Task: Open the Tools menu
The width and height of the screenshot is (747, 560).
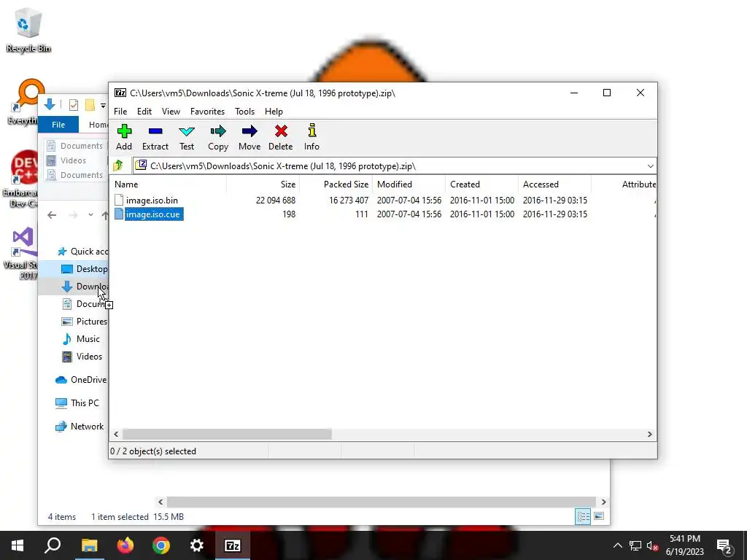Action: [x=245, y=112]
